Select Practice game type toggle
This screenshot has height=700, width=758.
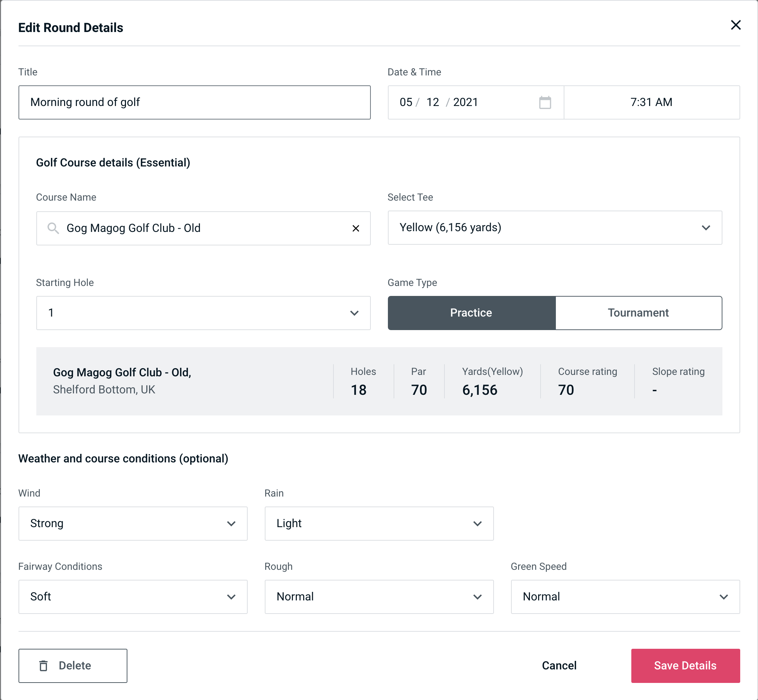click(x=471, y=313)
